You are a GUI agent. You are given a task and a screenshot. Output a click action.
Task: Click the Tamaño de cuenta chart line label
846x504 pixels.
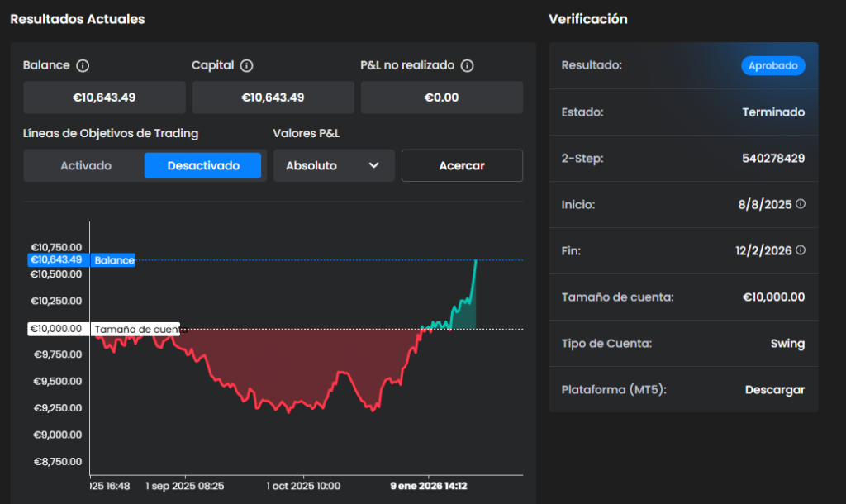tap(135, 329)
